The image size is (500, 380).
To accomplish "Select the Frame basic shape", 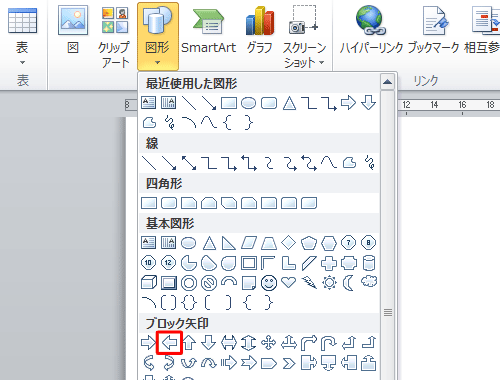I will pos(249,263).
